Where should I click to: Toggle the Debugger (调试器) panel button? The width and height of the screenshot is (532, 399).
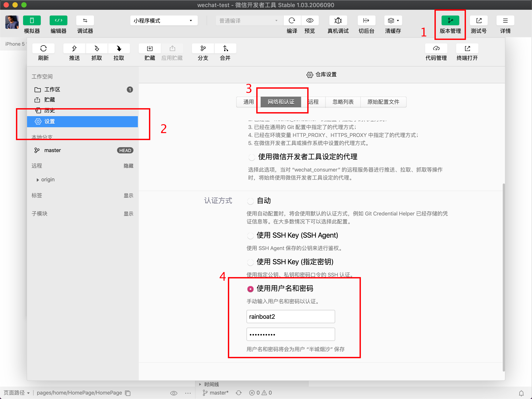pos(85,20)
